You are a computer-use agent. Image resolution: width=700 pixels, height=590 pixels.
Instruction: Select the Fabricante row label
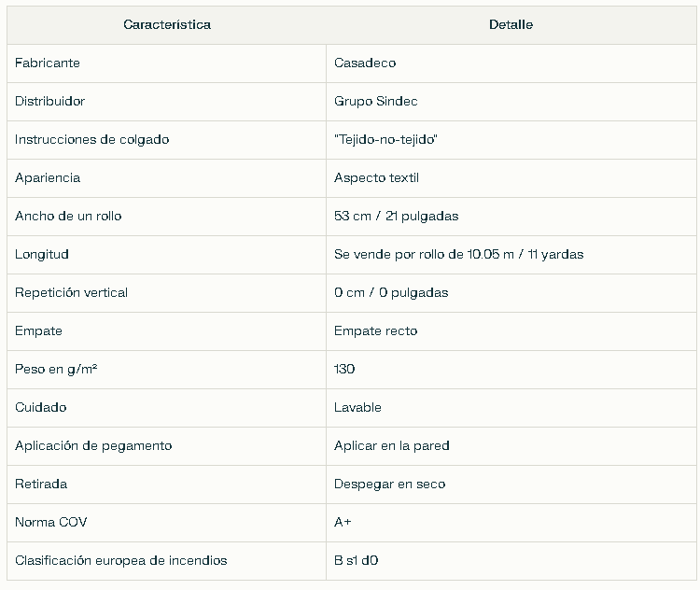(48, 63)
